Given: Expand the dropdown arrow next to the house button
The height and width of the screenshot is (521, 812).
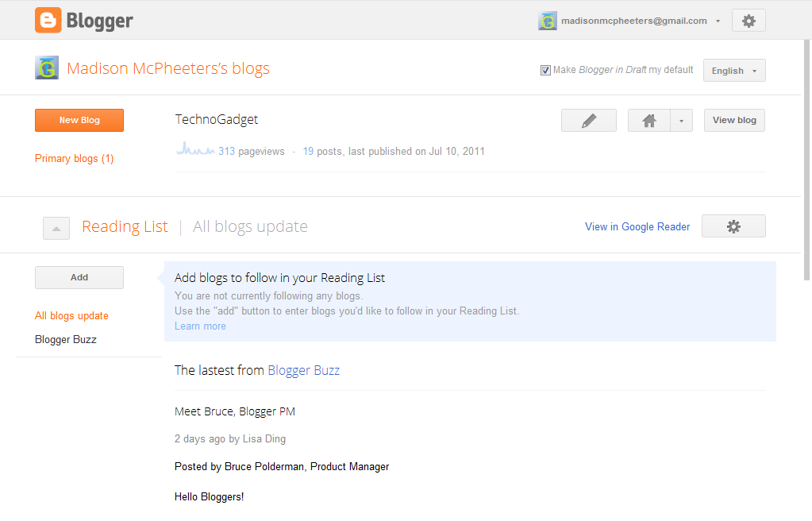Looking at the screenshot, I should coord(682,120).
